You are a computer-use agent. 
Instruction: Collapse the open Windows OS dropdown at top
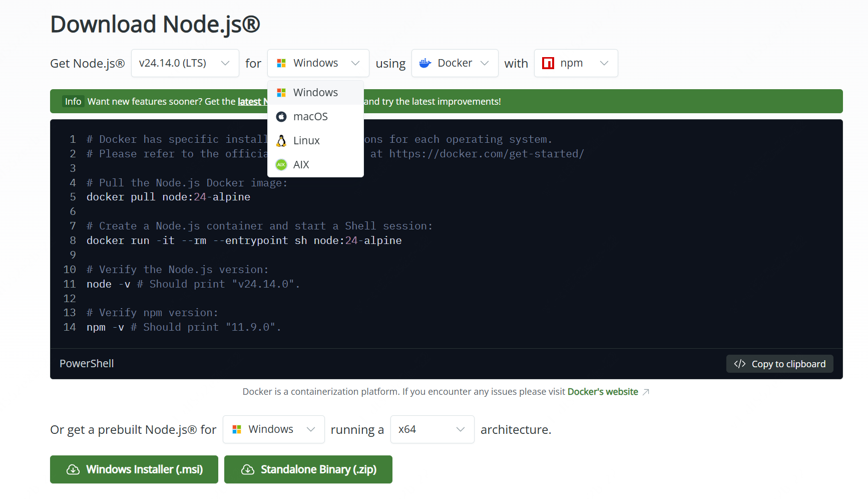tap(318, 63)
